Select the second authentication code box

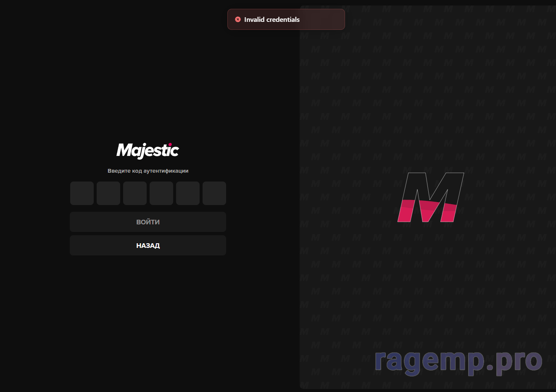click(108, 193)
